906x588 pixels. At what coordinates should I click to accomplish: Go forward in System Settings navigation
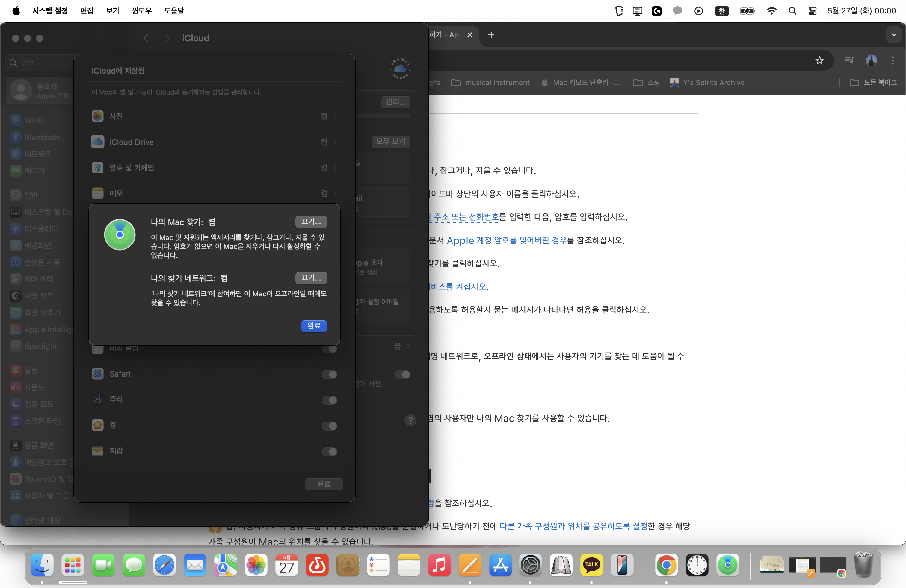tap(167, 38)
